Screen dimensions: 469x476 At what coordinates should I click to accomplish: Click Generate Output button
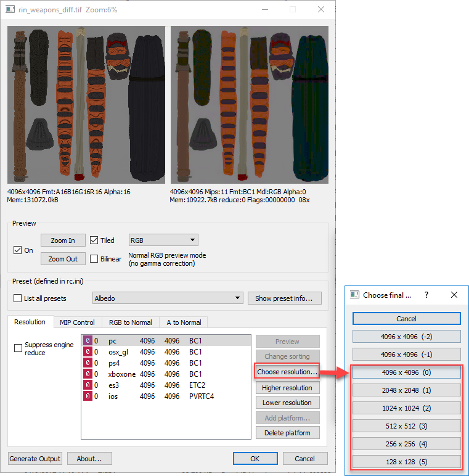point(35,459)
